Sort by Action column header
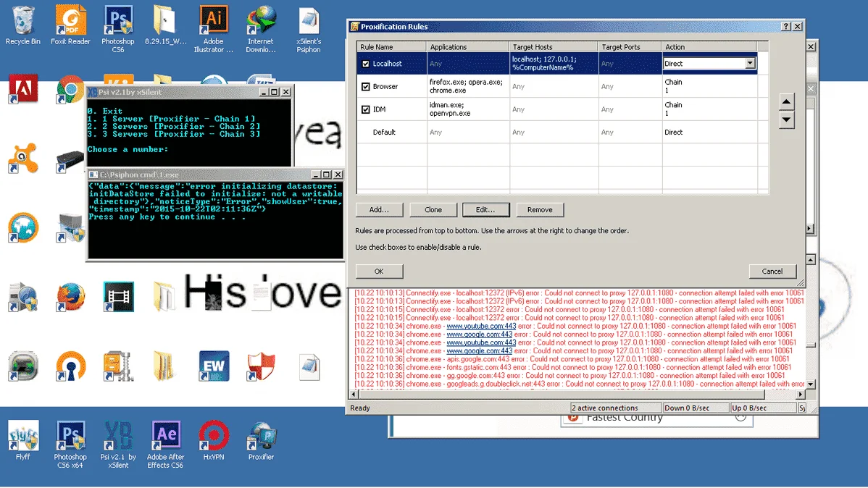This screenshot has height=488, width=868. coord(709,47)
